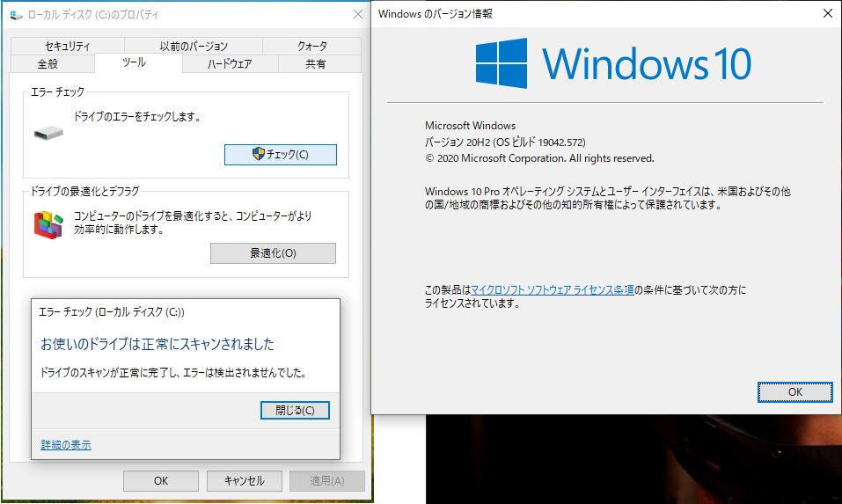Click the disabled 適用(A) button
The image size is (842, 504).
point(327,481)
